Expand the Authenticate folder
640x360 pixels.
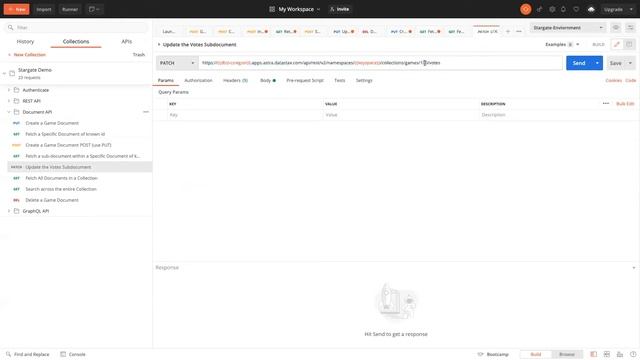pos(9,90)
